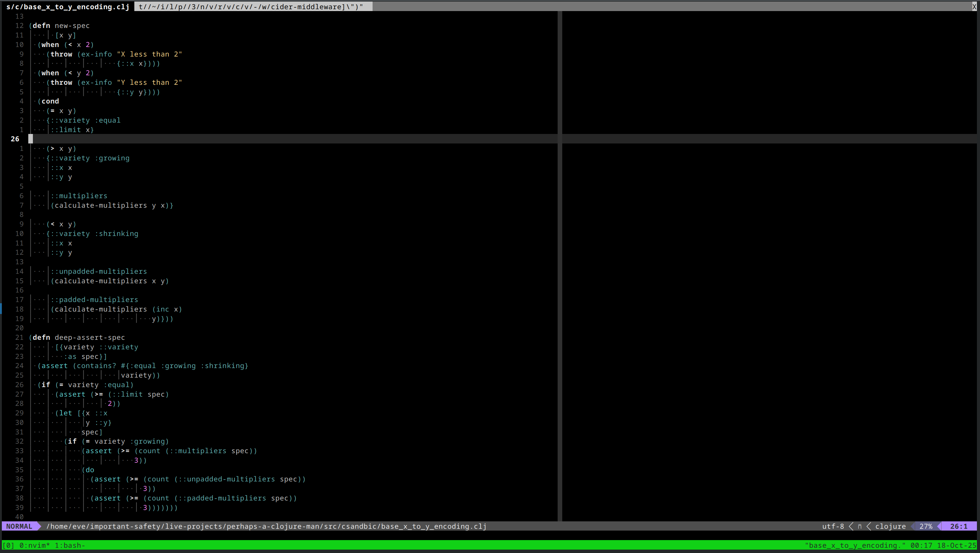Click the ::padded-multipliers keyword in new-spec

(x=94, y=300)
